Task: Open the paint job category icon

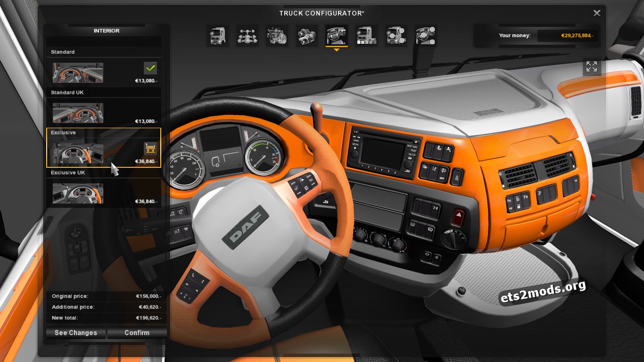Action: (x=366, y=36)
